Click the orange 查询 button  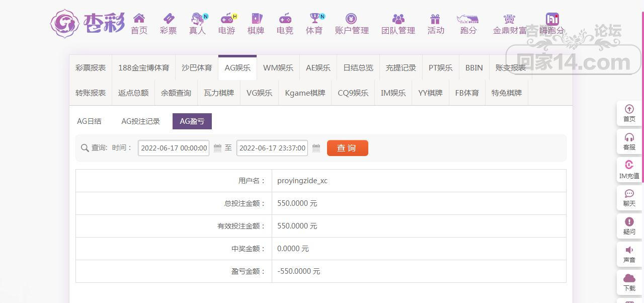click(x=347, y=148)
